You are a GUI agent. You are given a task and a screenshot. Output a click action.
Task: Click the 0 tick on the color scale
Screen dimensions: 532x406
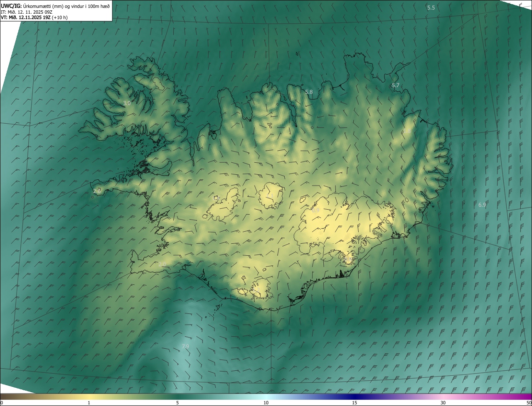(2, 403)
